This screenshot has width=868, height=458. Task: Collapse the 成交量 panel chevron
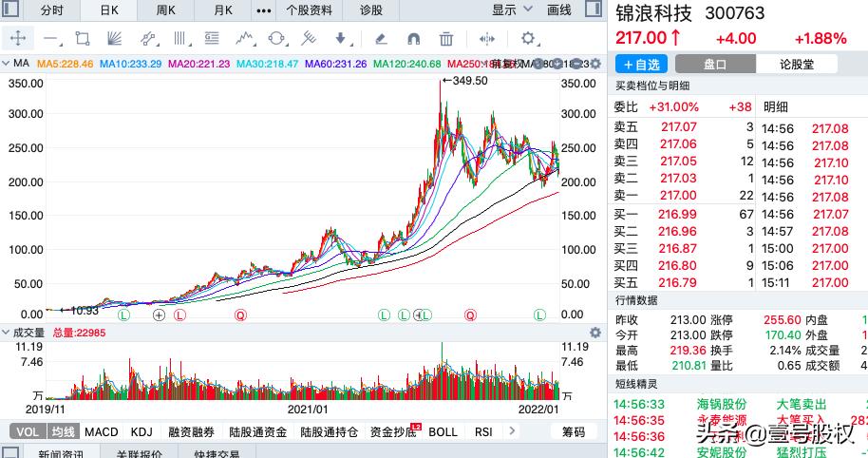coord(6,333)
